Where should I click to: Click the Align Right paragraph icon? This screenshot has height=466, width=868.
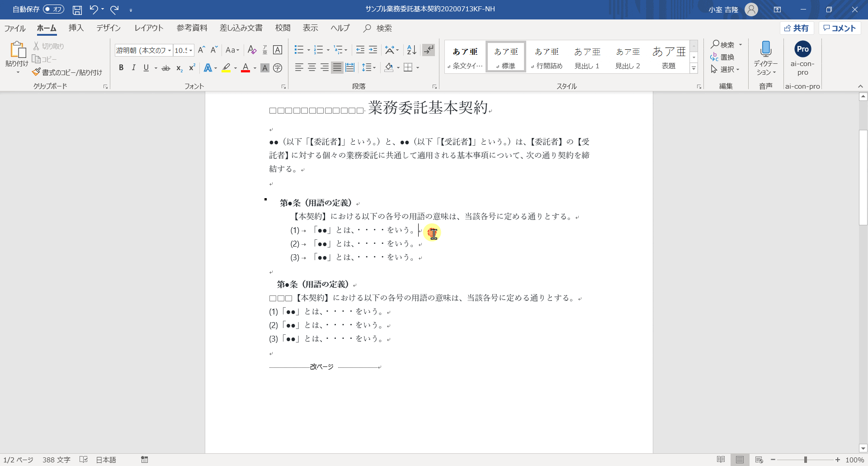[324, 67]
